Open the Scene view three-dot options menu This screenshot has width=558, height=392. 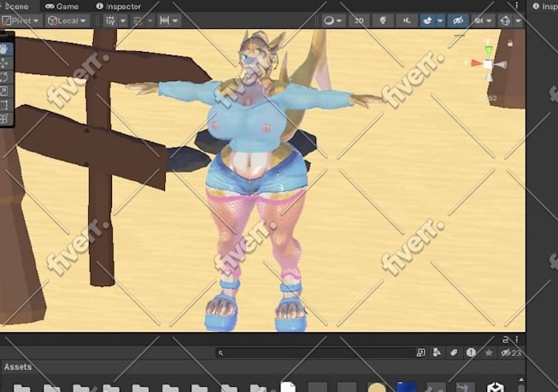coord(517,5)
